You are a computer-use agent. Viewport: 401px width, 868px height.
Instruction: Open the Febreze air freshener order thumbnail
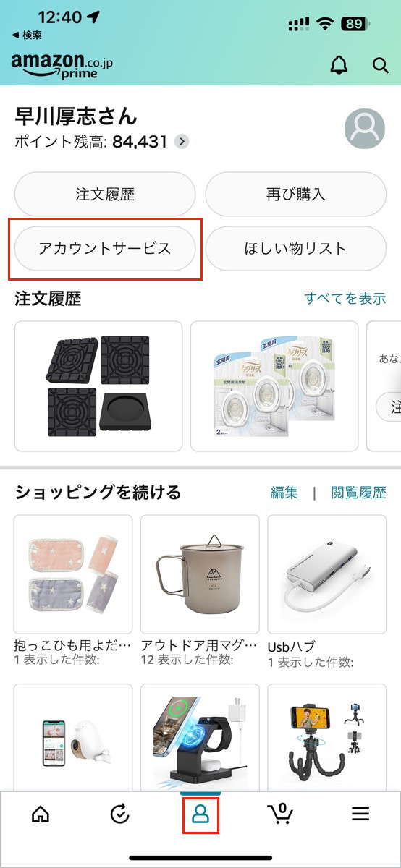tap(274, 386)
